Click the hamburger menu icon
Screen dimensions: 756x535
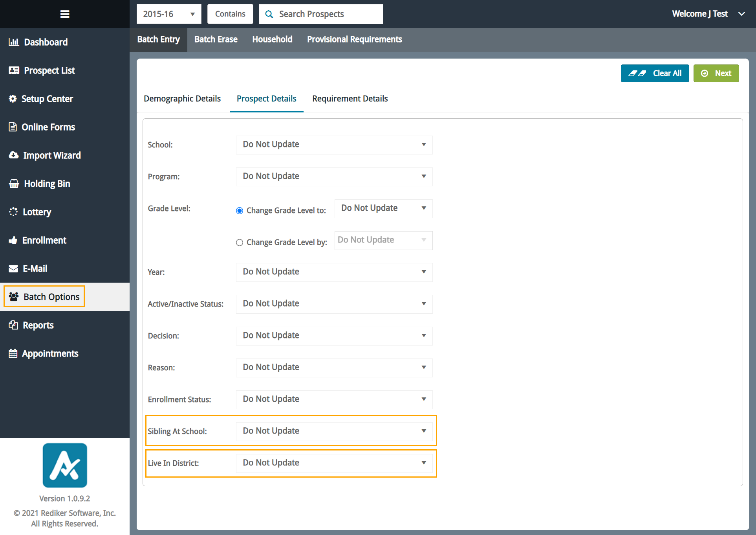click(x=65, y=14)
